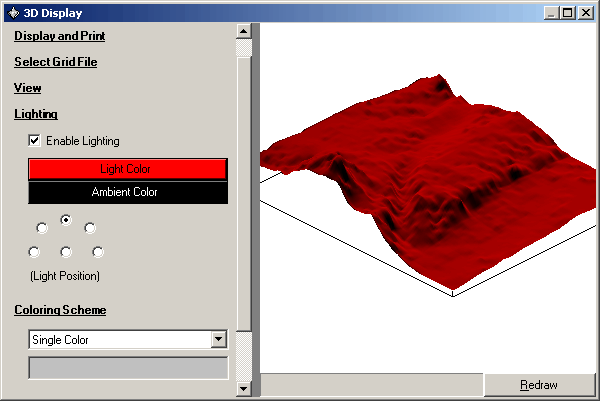Click the 3D Display title bar app icon
The image size is (600, 401).
pos(13,13)
